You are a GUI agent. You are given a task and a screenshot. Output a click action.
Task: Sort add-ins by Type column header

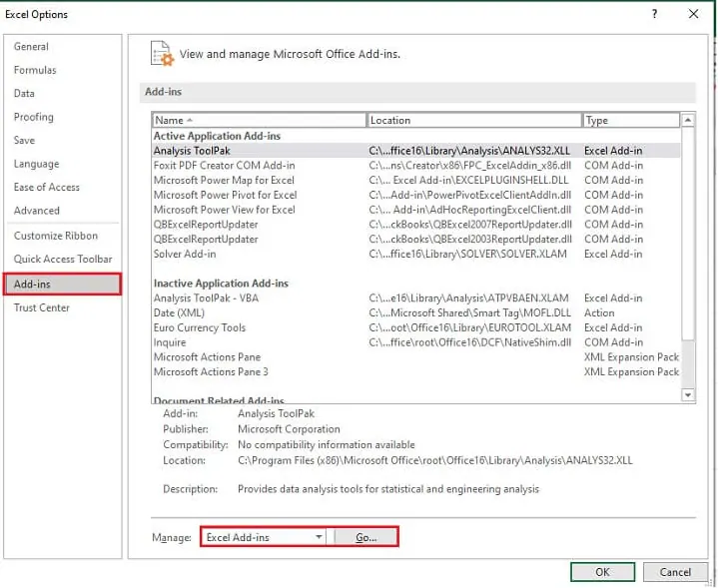pyautogui.click(x=631, y=120)
